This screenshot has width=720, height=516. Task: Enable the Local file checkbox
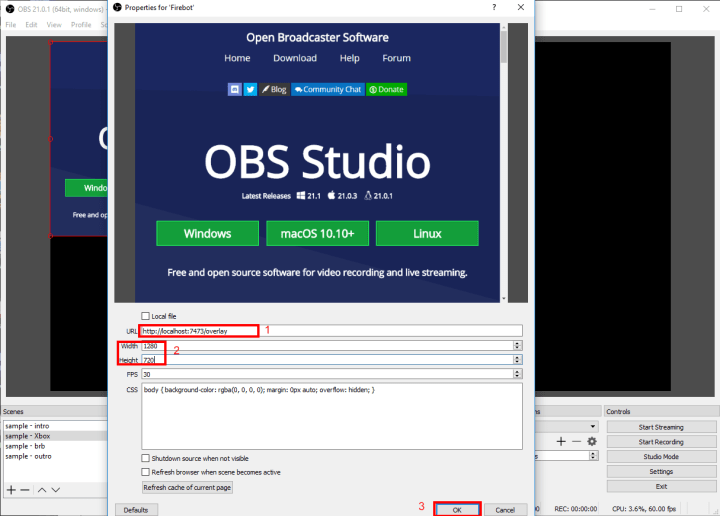146,316
